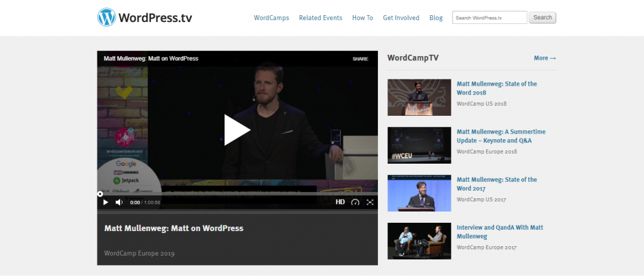Open State of the Word 2018 thumbnail
644x277 pixels.
coord(419,98)
